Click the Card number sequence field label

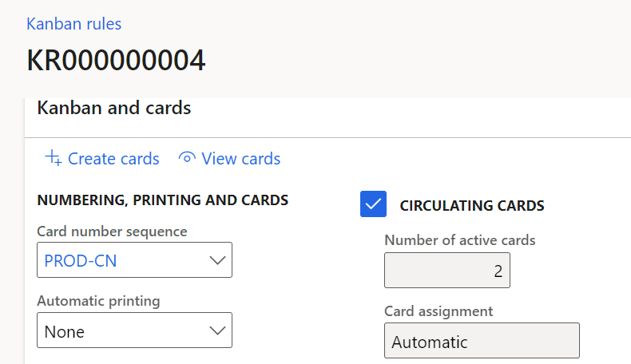click(112, 231)
